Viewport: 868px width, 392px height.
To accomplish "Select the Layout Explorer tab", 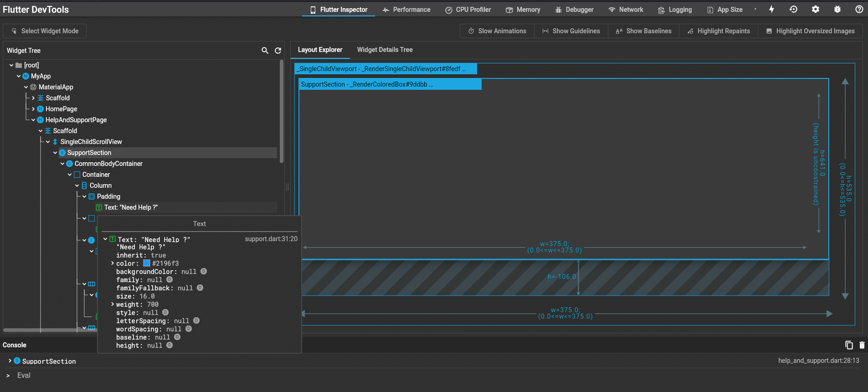I will pos(320,50).
